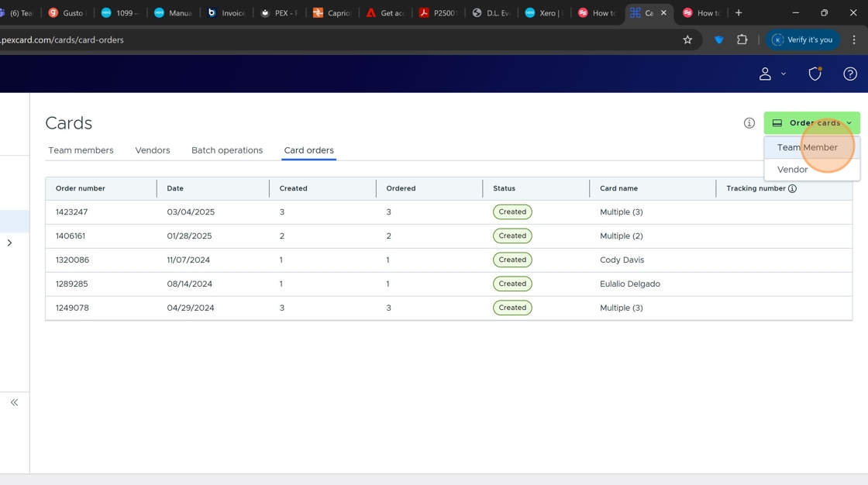The width and height of the screenshot is (868, 485).
Task: Expand the sidebar right chevron arrow
Action: 9,242
